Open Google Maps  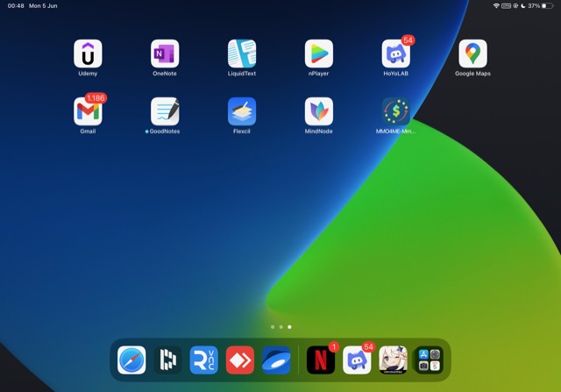click(x=472, y=53)
